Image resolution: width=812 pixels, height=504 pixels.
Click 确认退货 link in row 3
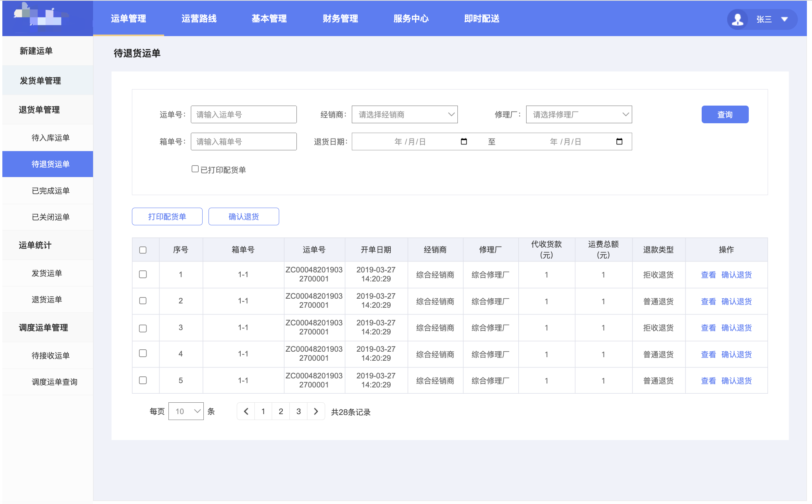(x=737, y=328)
